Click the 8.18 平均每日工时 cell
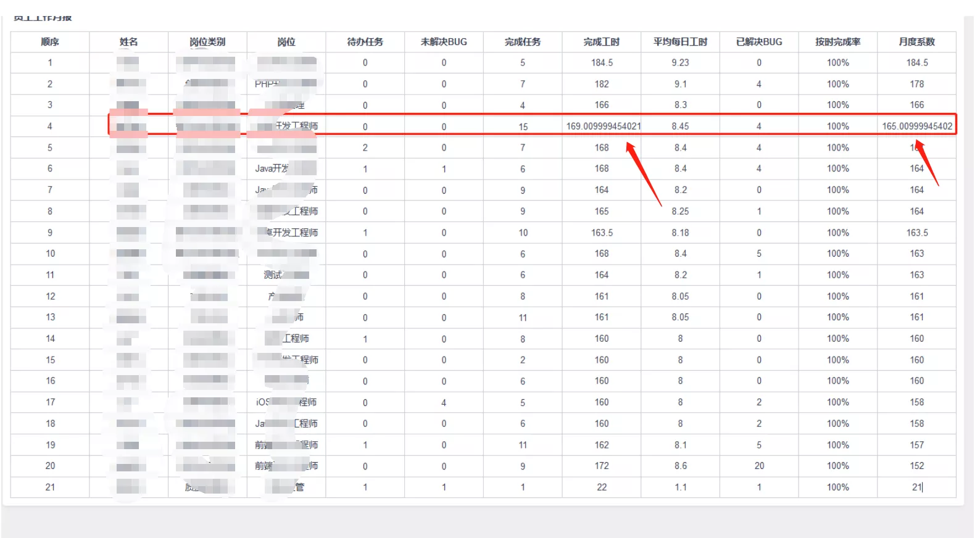 (x=680, y=233)
